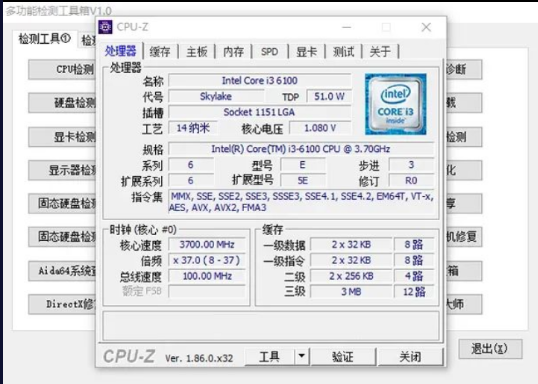Click the extended model 5E value
This screenshot has height=384, width=538.
coord(303,181)
